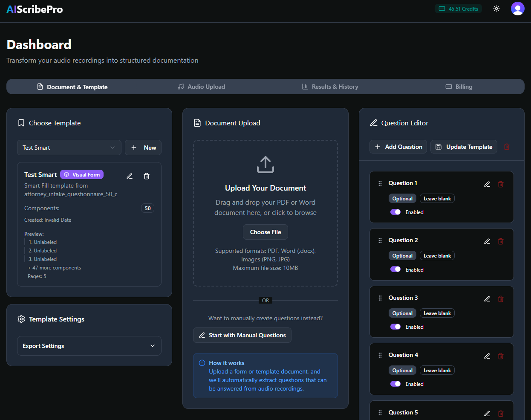This screenshot has width=531, height=420.
Task: Click Optional badge on Question 2
Action: [x=402, y=256]
